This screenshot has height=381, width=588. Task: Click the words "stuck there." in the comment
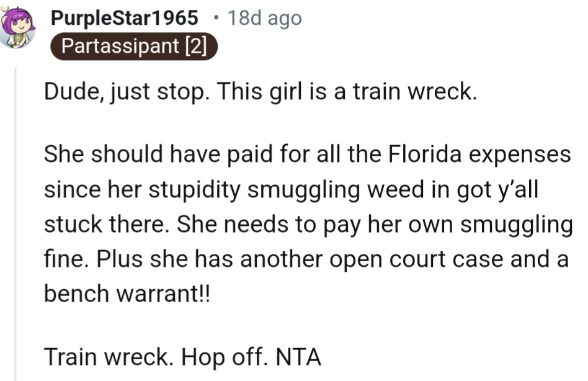pyautogui.click(x=107, y=224)
